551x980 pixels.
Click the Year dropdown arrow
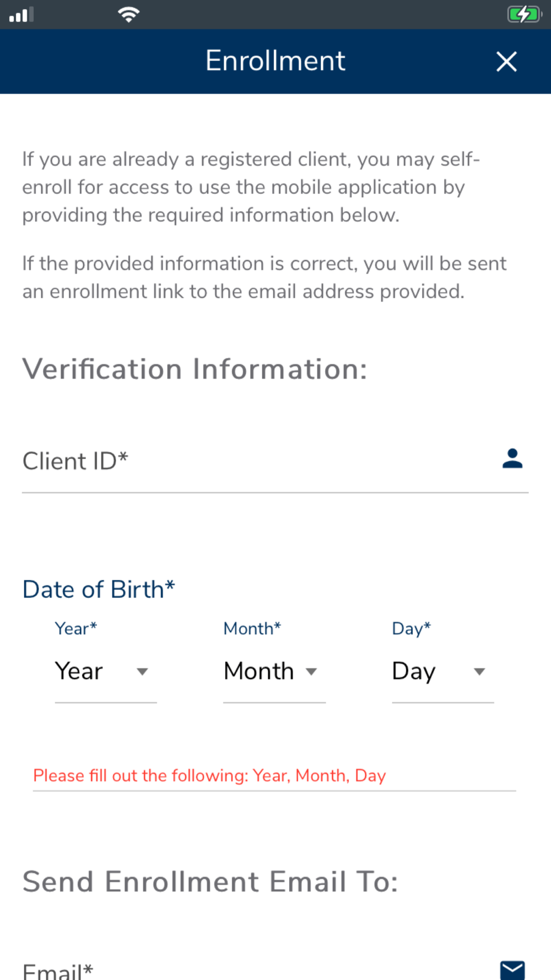click(x=142, y=671)
